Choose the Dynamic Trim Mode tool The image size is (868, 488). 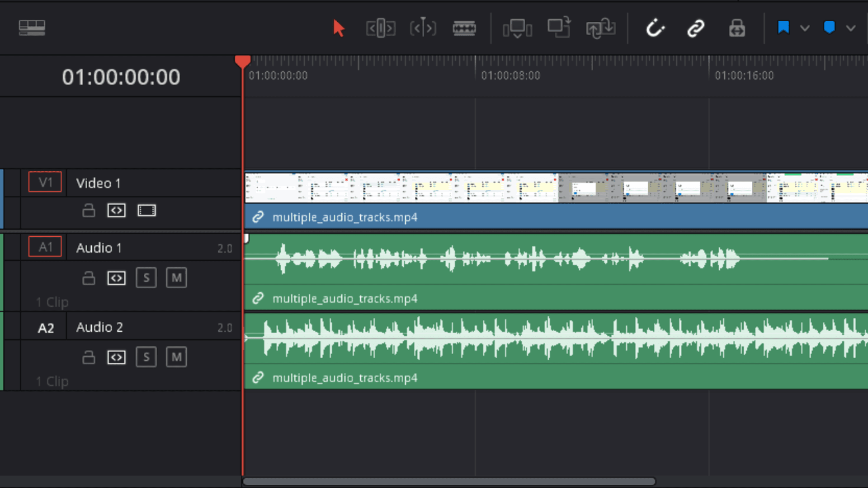423,28
